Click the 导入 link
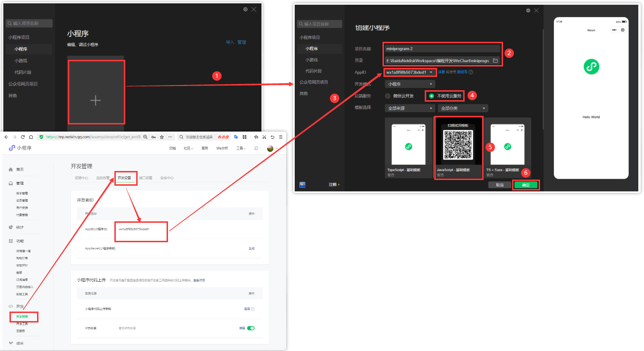Screen dimensions: 644x351 click(230, 42)
